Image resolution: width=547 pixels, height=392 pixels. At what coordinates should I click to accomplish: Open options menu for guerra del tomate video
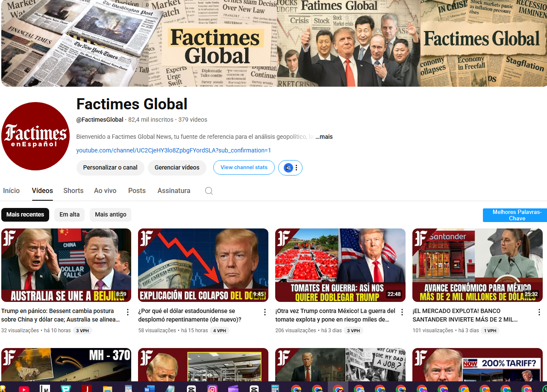pyautogui.click(x=402, y=312)
